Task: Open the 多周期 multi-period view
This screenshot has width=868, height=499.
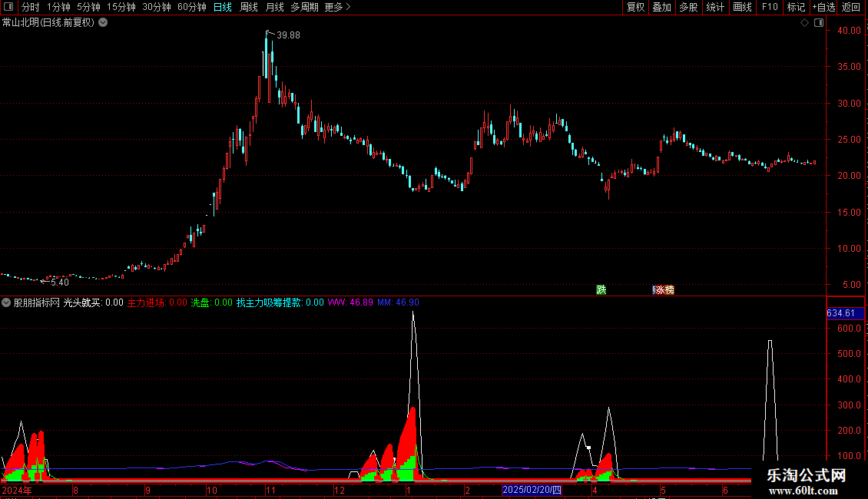Action: click(304, 7)
